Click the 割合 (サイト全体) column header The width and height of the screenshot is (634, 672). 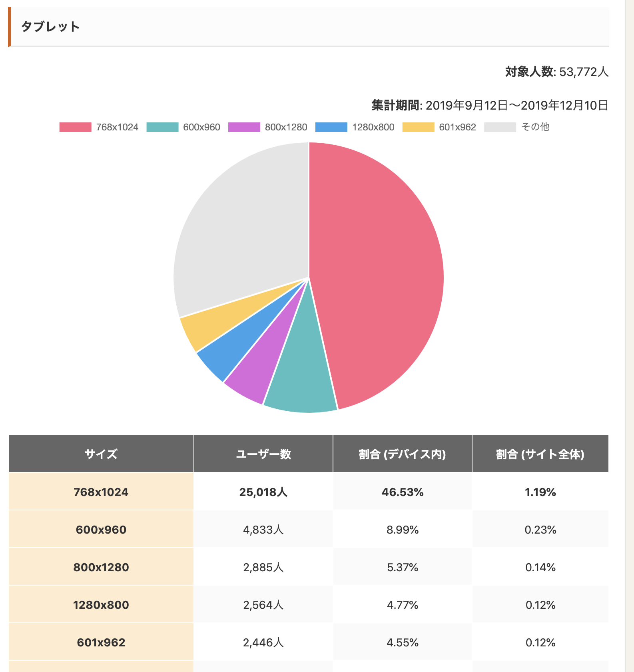[540, 454]
